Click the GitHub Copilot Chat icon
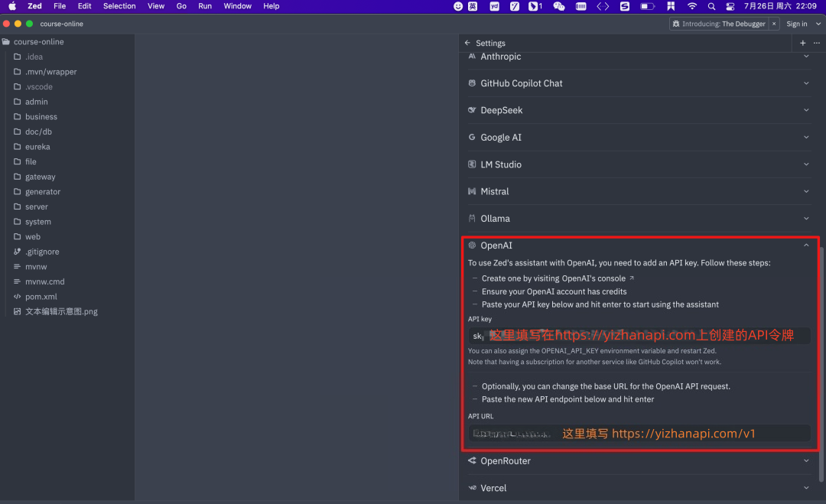 pos(472,83)
